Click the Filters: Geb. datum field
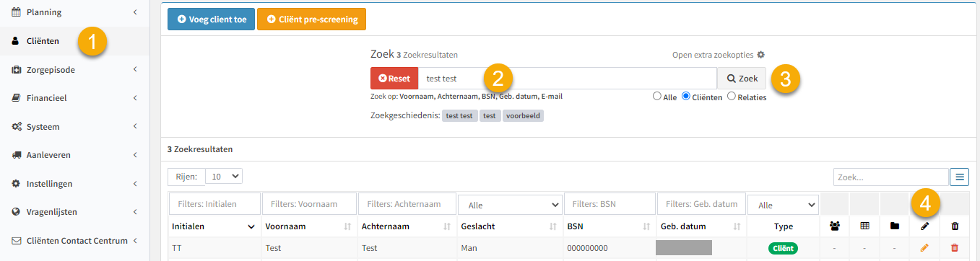This screenshot has height=261, width=980. [701, 204]
